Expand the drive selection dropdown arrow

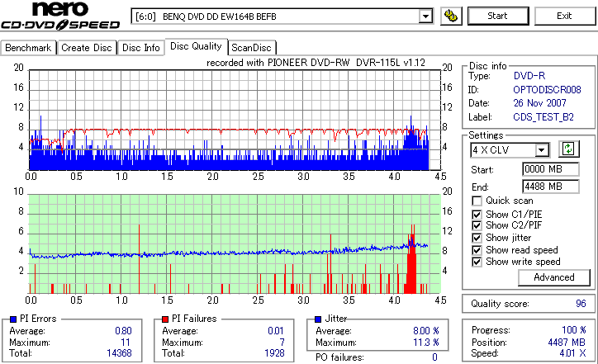tap(425, 17)
